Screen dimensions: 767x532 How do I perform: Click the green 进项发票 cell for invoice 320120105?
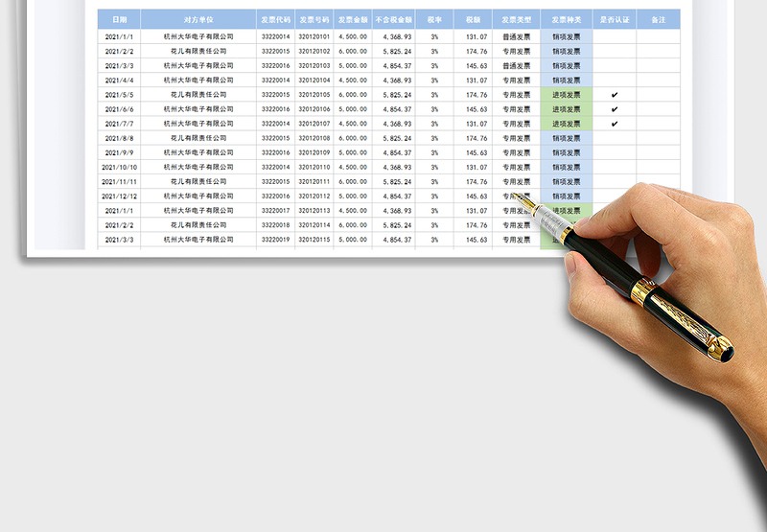pyautogui.click(x=567, y=95)
